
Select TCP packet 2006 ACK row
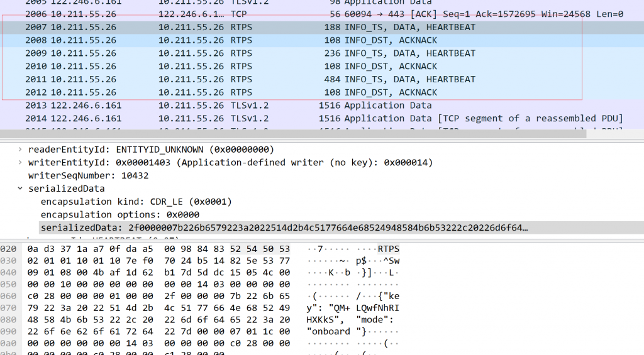point(252,14)
